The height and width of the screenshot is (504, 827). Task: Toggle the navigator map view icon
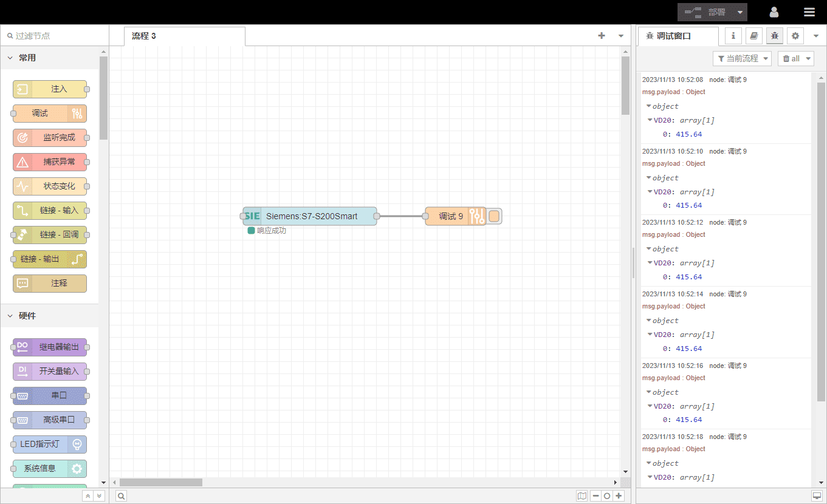(x=582, y=496)
